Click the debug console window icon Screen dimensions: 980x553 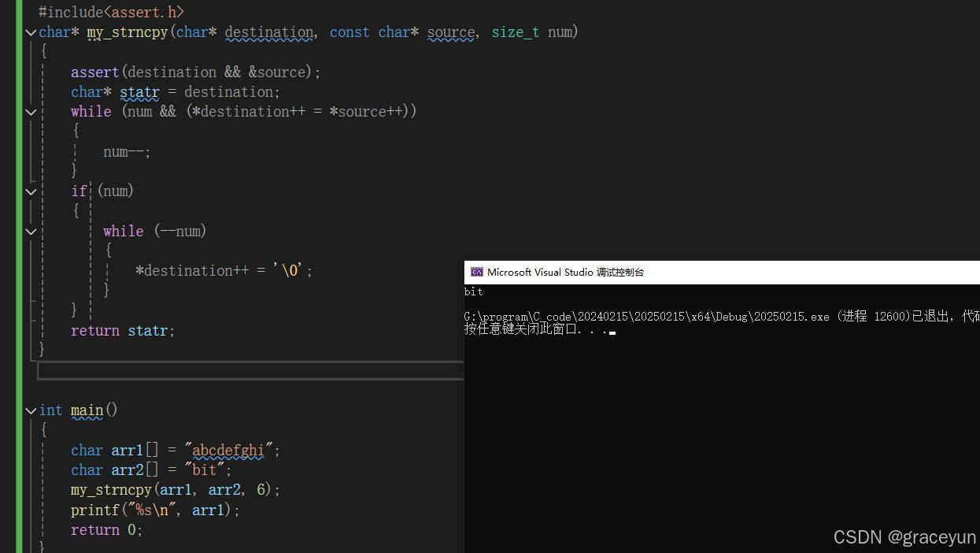(x=477, y=272)
